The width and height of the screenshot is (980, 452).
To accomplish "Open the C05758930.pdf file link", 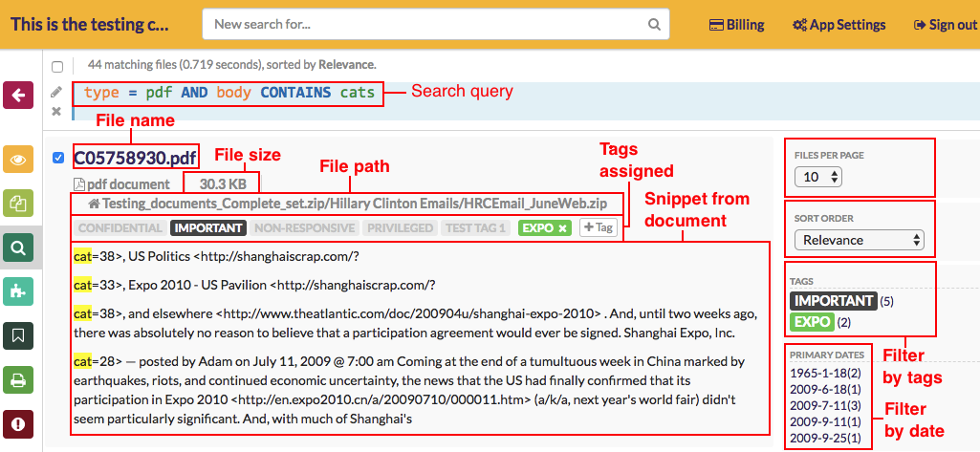I will pos(137,158).
